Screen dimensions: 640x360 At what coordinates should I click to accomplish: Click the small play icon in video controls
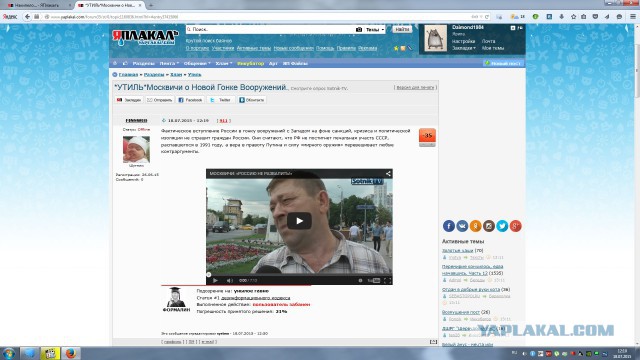[215, 280]
